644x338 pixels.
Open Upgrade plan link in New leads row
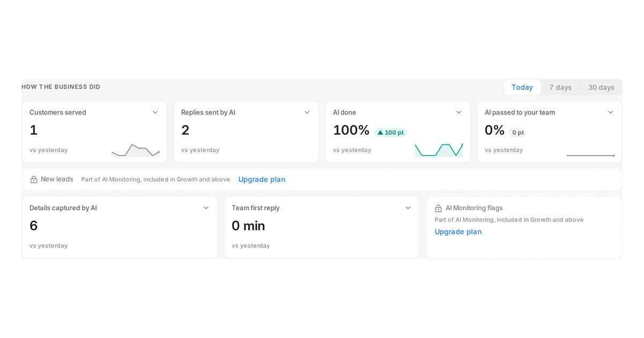pyautogui.click(x=262, y=179)
